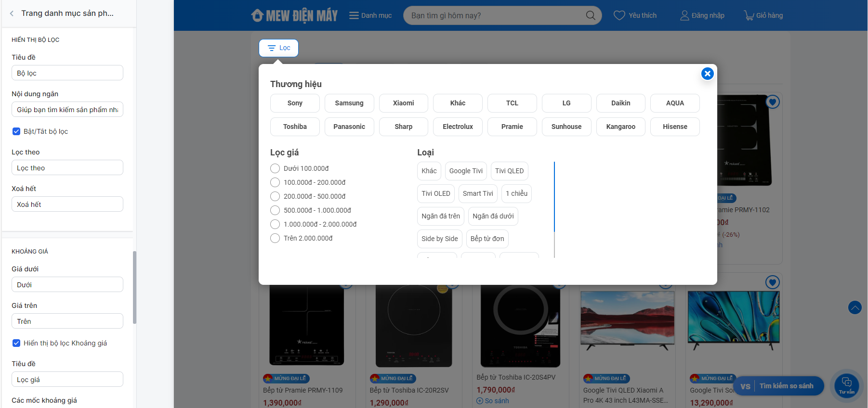Select the Electrolux brand chip

point(458,127)
